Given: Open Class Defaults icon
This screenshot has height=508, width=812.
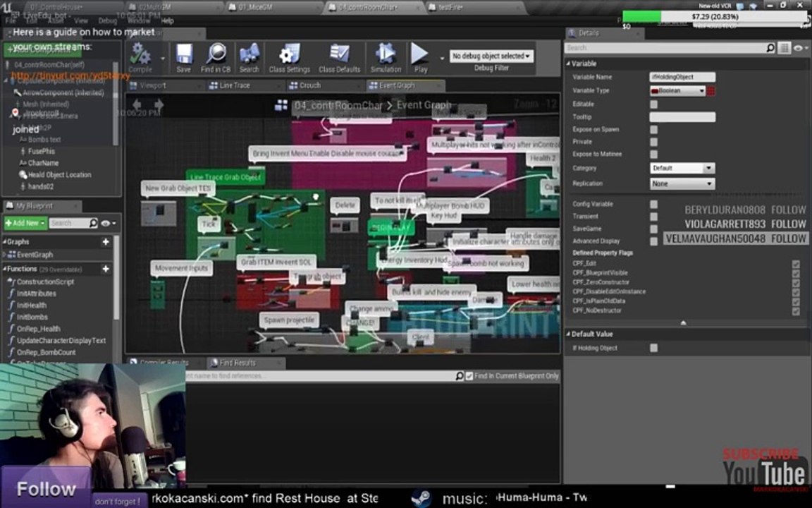Looking at the screenshot, I should click(x=339, y=54).
